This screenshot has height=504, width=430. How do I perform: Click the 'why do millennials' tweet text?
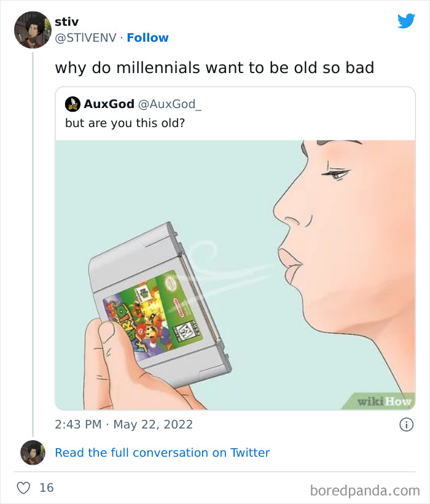pos(214,68)
